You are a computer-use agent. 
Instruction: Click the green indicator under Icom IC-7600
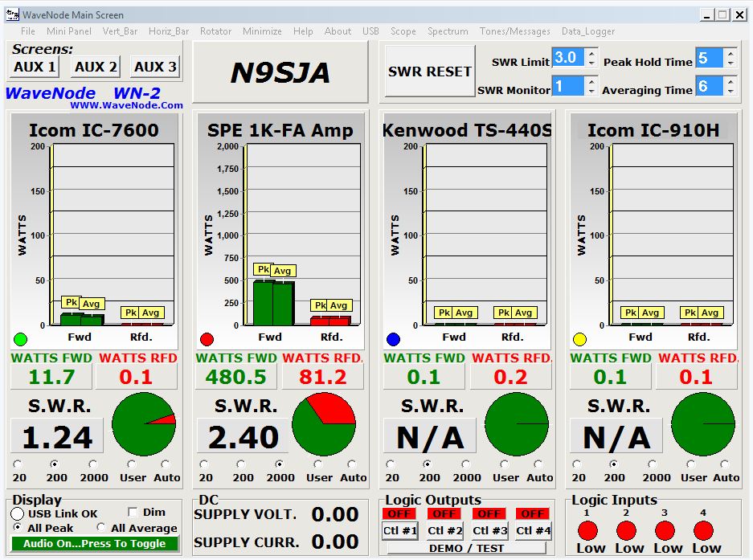tap(21, 339)
